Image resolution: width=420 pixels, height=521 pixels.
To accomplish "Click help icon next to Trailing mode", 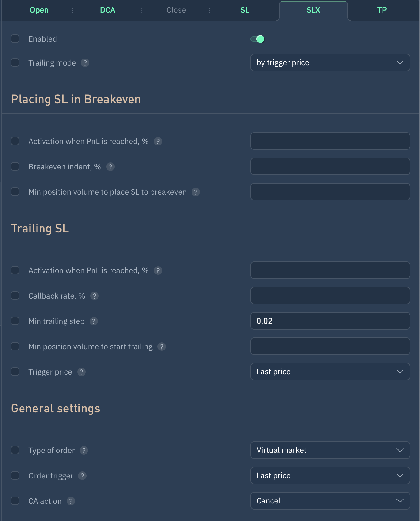I will pos(85,63).
